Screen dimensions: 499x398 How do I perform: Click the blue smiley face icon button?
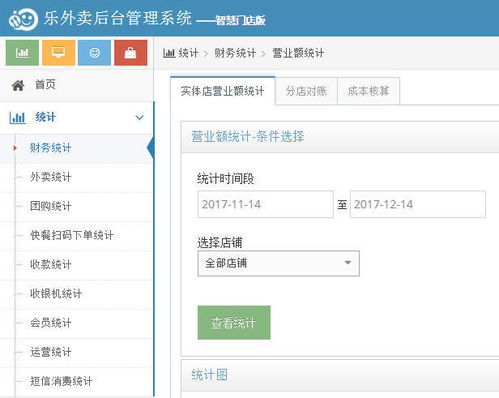(94, 53)
